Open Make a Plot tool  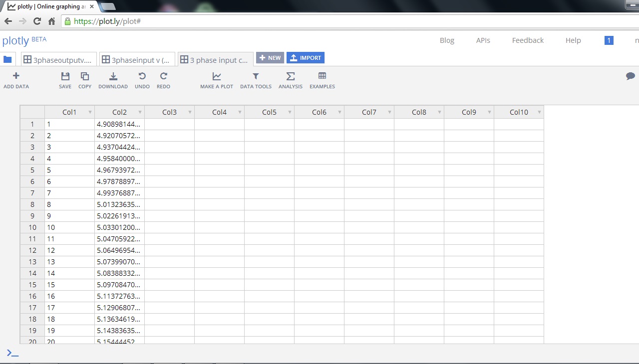click(x=217, y=76)
